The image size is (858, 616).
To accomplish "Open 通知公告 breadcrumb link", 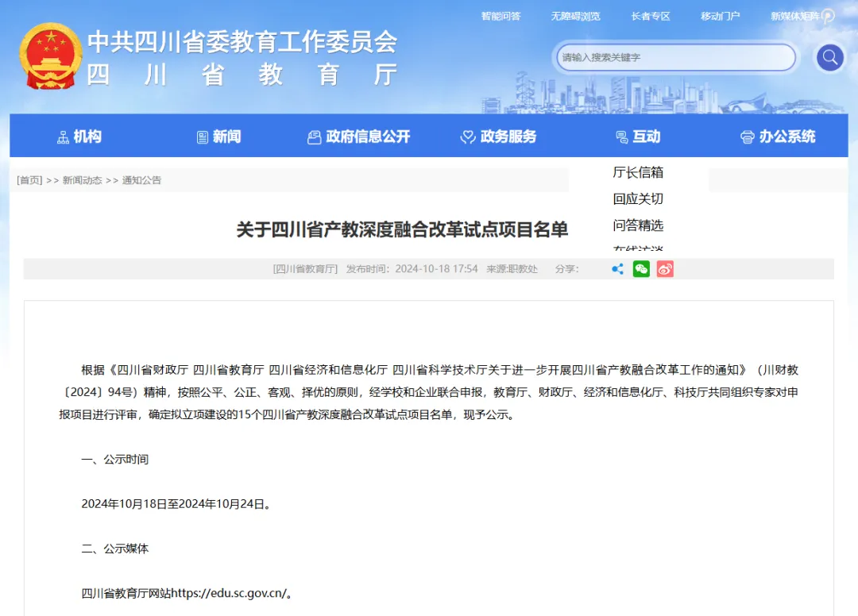I will pyautogui.click(x=141, y=180).
